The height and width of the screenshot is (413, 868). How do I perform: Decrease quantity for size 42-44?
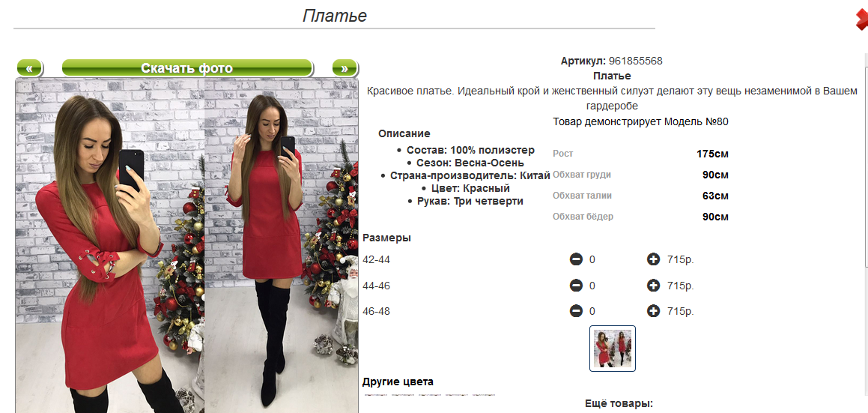pyautogui.click(x=576, y=259)
